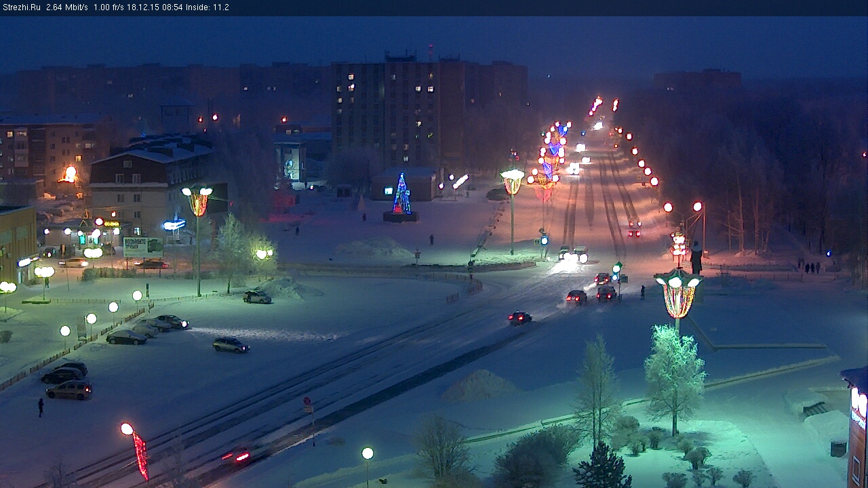Click the 08:54 time stamp
The height and width of the screenshot is (488, 868).
click(x=172, y=7)
